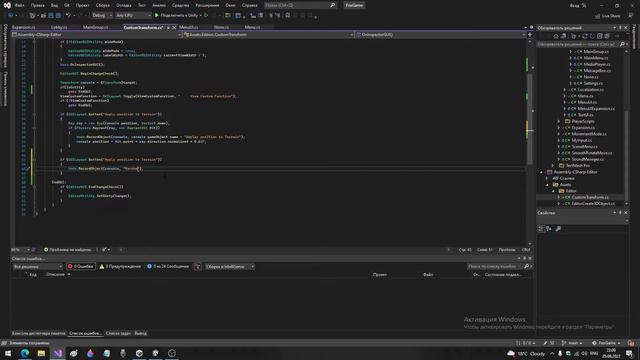The height and width of the screenshot is (360, 640).
Task: Switch to the Package Manager Console tab
Action: tap(38, 333)
